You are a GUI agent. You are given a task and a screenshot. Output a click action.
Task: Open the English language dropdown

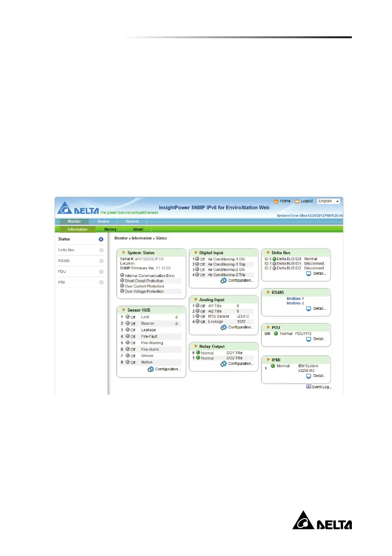pyautogui.click(x=328, y=201)
